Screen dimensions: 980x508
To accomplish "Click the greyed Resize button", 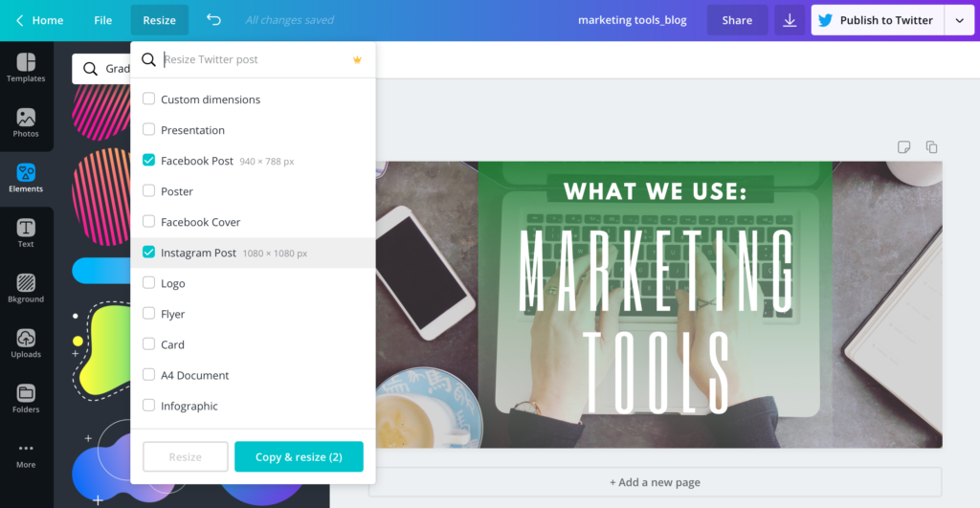I will click(x=185, y=456).
